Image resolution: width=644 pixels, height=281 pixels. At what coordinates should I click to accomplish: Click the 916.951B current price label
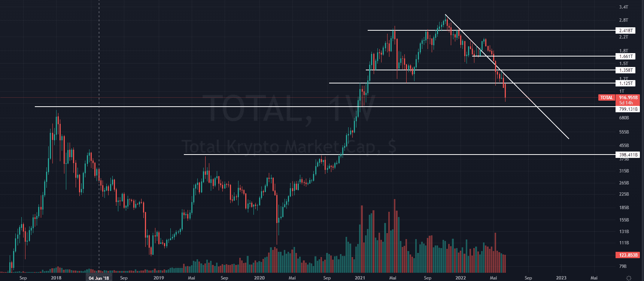click(x=628, y=98)
